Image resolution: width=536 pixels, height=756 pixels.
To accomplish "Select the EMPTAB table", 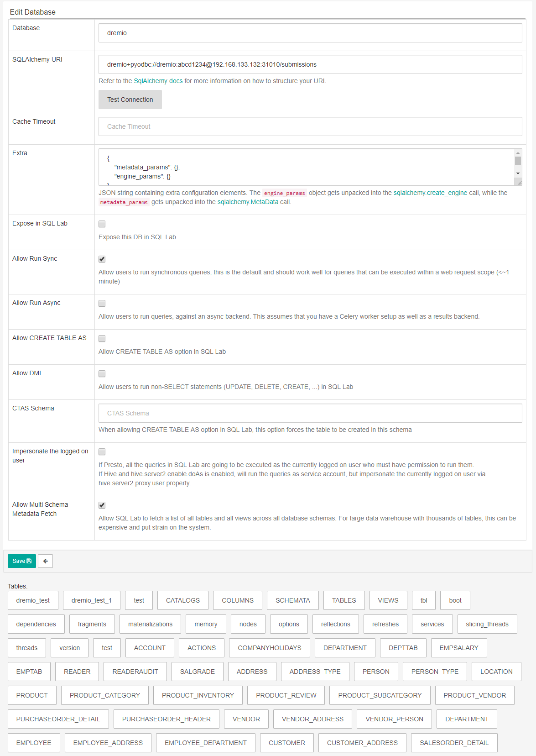I will click(x=29, y=672).
